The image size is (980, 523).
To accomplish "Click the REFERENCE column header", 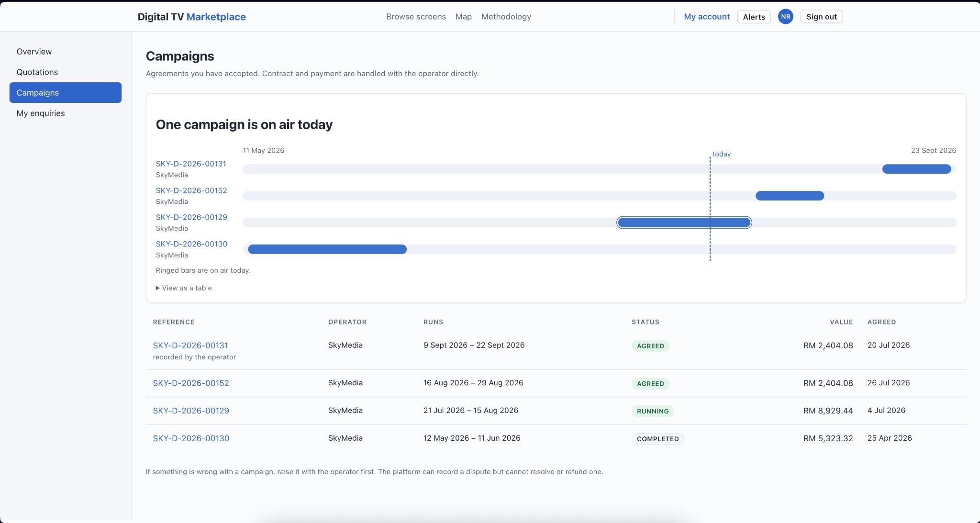I will (x=174, y=322).
